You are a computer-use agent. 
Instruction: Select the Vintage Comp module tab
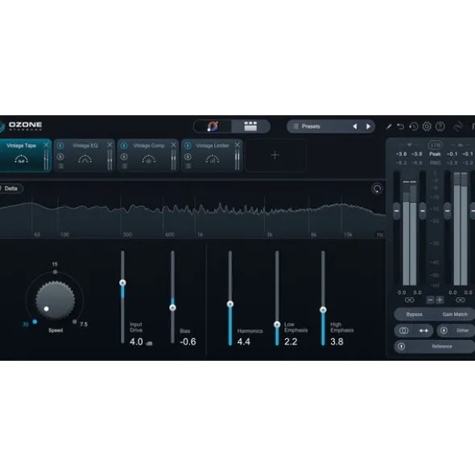point(148,155)
